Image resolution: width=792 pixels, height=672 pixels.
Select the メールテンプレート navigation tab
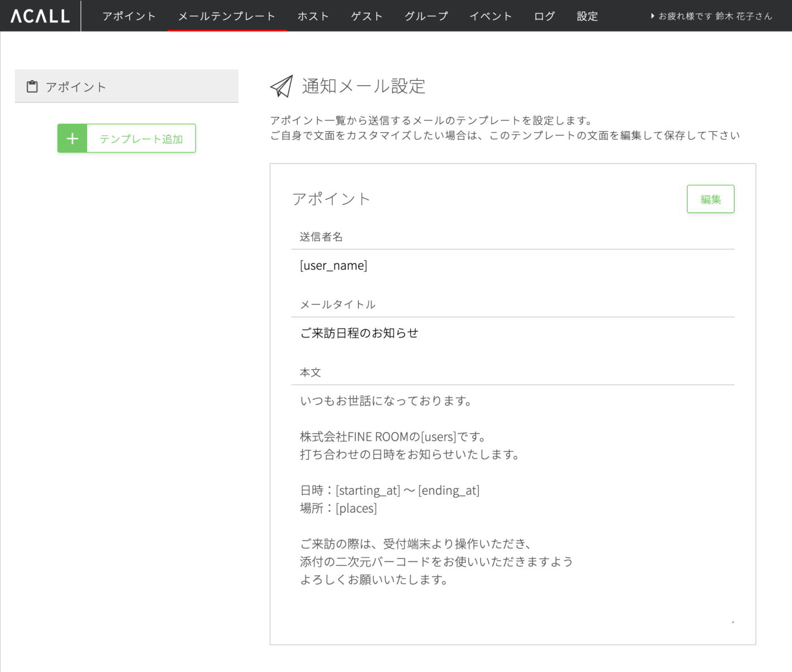227,16
